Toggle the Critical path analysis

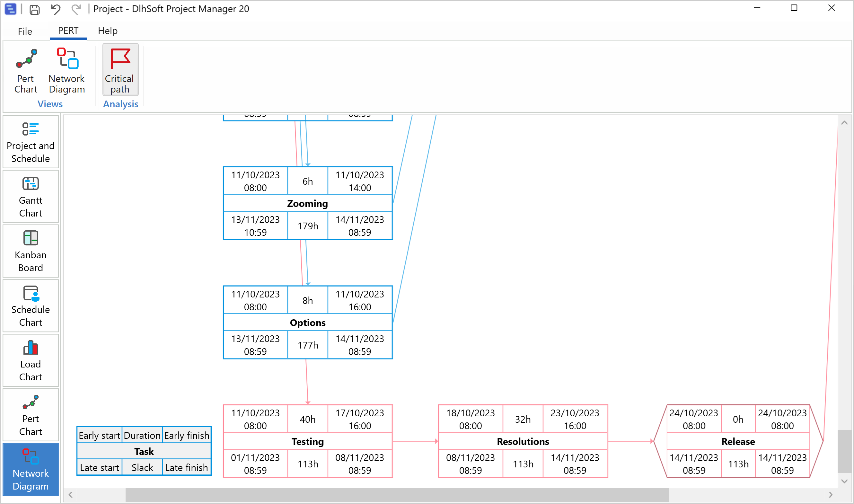(x=119, y=70)
